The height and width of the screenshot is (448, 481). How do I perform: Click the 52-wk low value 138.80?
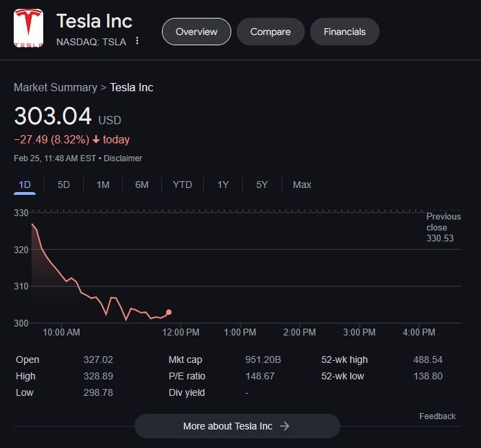click(x=428, y=376)
